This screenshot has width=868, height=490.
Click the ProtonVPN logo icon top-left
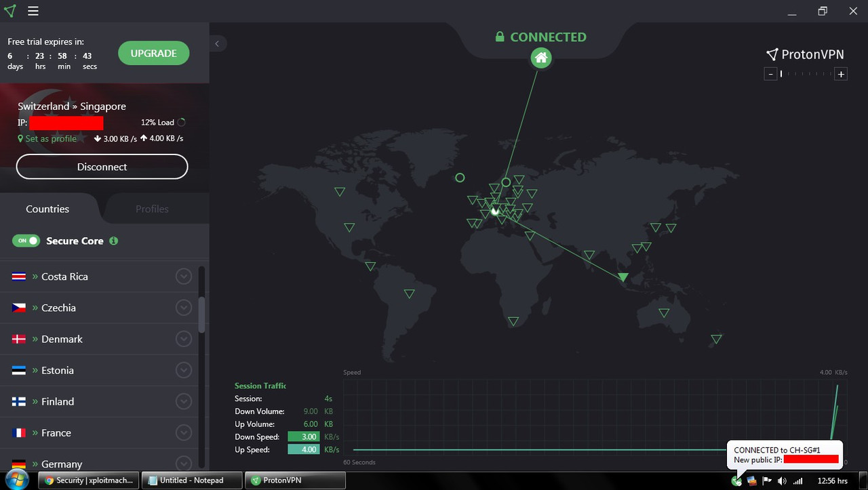point(9,11)
